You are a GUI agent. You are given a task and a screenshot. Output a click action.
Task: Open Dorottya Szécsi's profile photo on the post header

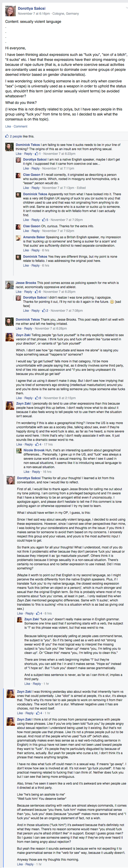10,11
